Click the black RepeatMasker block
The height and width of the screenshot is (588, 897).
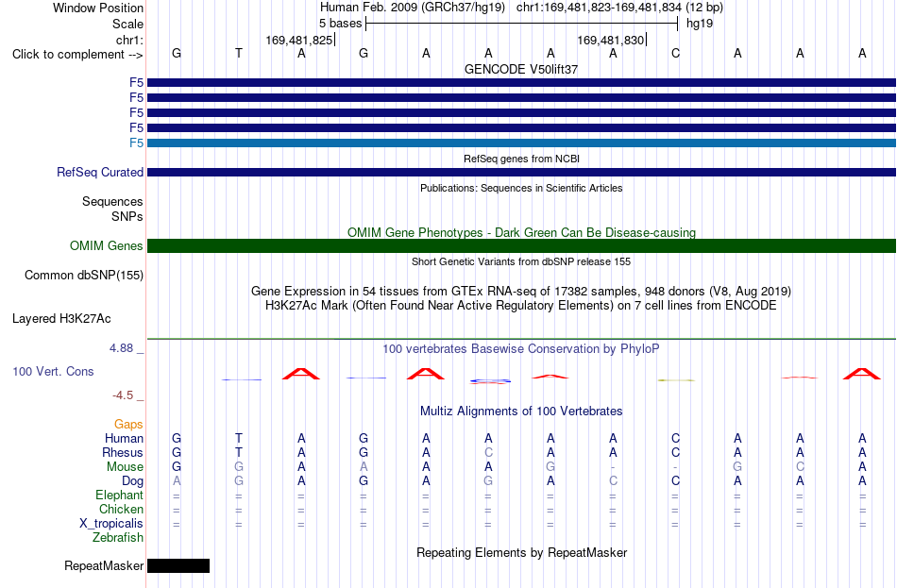178,566
